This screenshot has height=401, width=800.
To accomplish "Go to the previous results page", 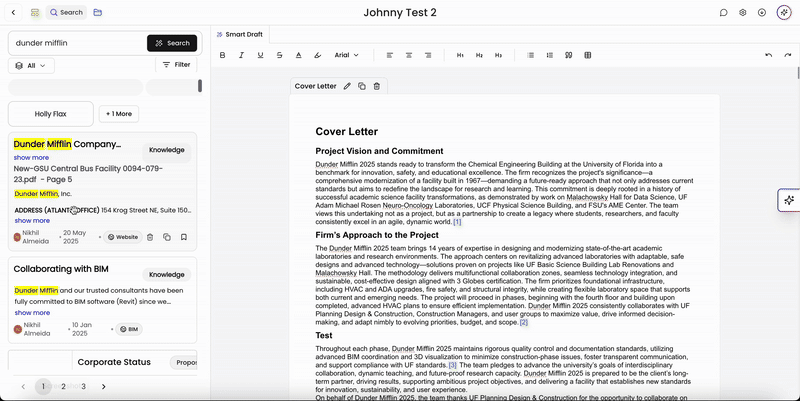I will (23, 387).
